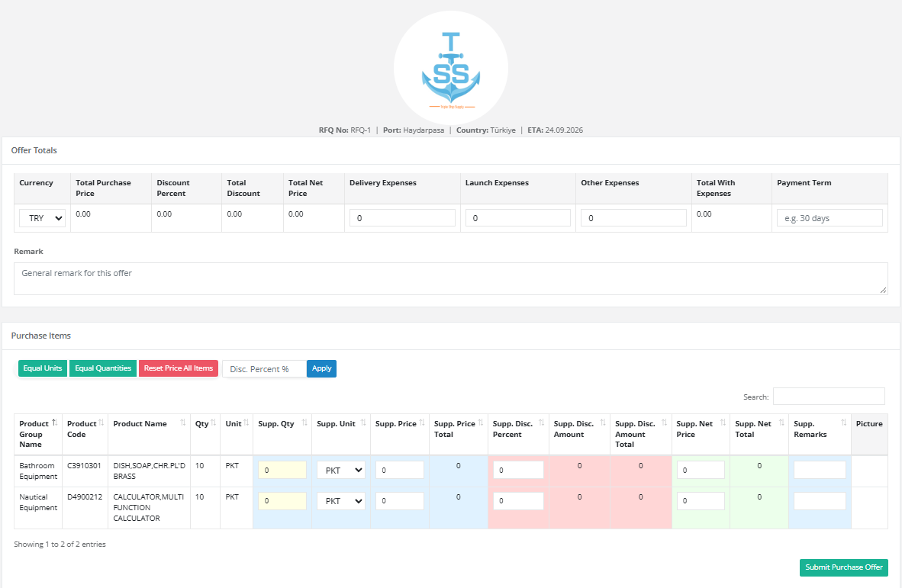Click the Other Expenses input

click(633, 218)
